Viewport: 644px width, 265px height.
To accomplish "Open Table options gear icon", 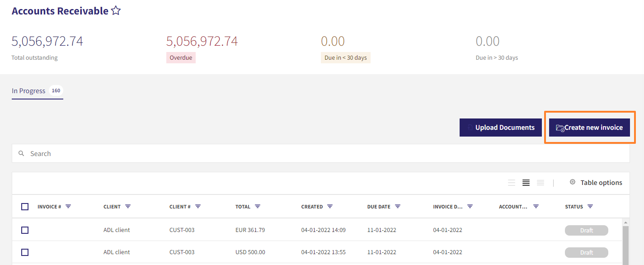I will (x=573, y=182).
